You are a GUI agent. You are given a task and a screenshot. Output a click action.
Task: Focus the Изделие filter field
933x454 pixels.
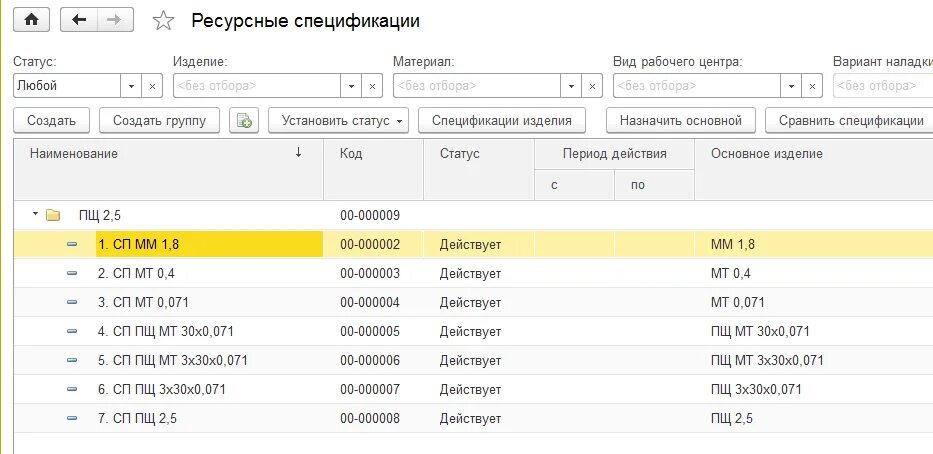(257, 86)
